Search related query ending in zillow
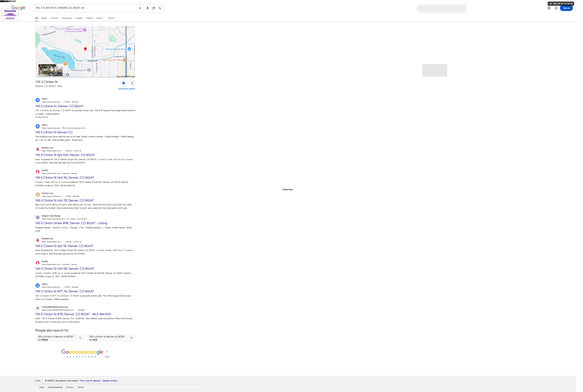The height and width of the screenshot is (392, 583). 60,338
